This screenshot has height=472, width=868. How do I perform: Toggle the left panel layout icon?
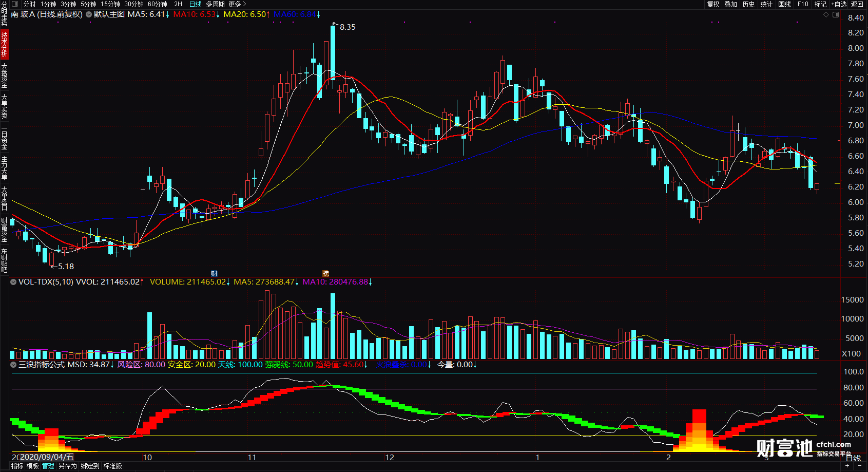point(15,4)
